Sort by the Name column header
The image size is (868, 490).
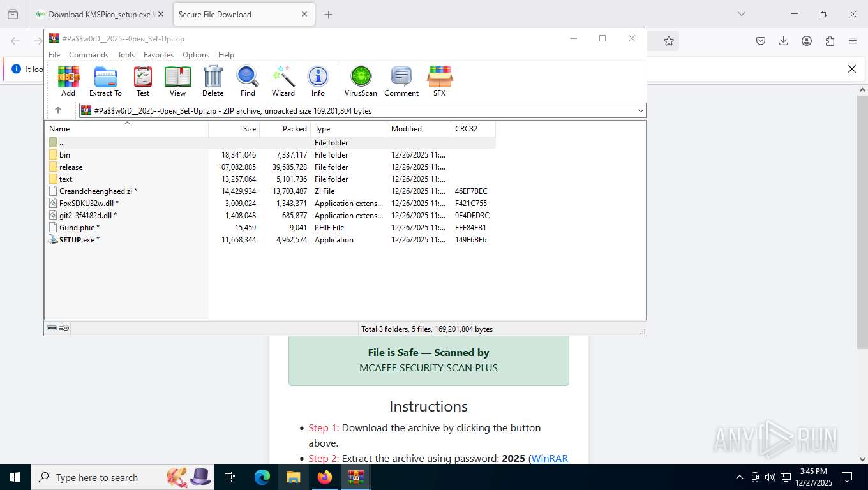(126, 129)
